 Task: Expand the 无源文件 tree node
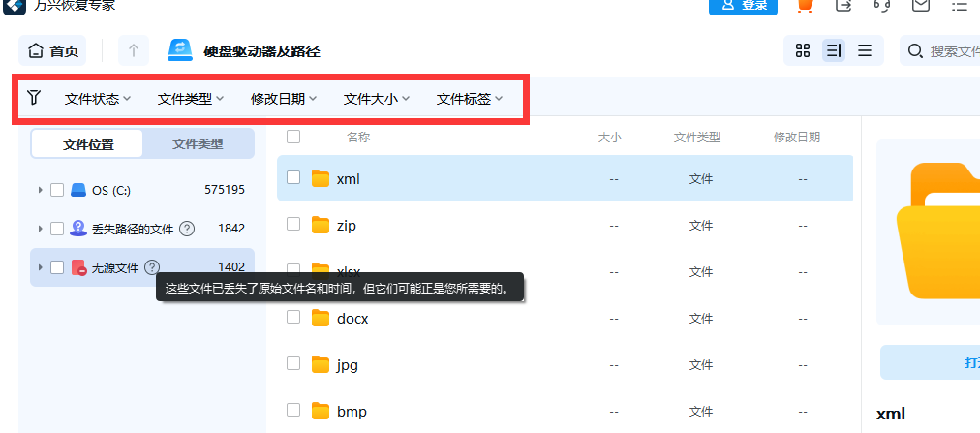click(x=40, y=267)
